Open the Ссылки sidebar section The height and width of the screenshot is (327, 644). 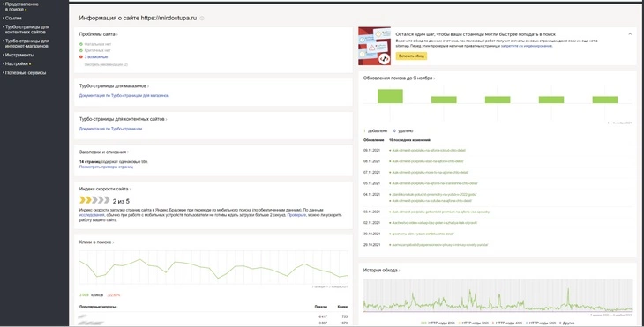pyautogui.click(x=13, y=18)
